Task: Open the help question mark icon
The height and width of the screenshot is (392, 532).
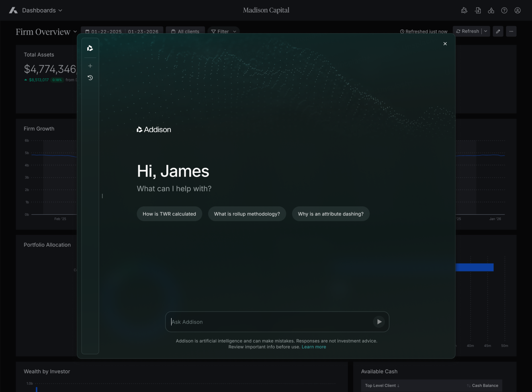Action: pos(504,10)
